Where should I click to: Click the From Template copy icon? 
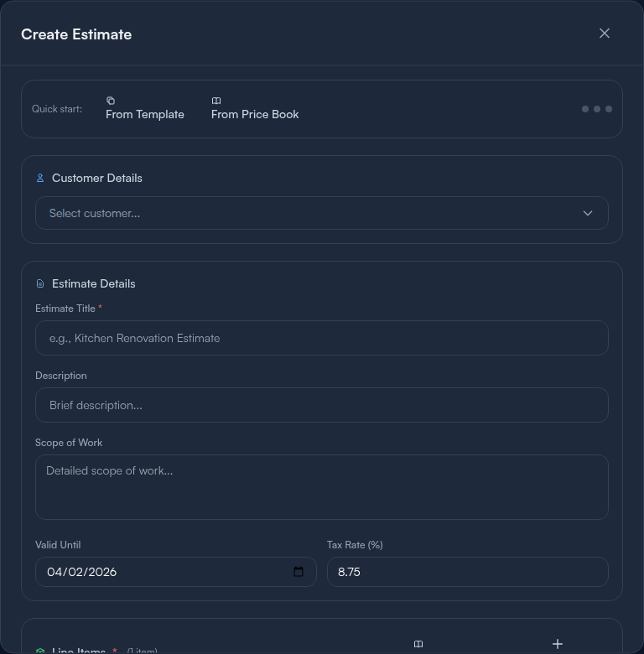(111, 101)
